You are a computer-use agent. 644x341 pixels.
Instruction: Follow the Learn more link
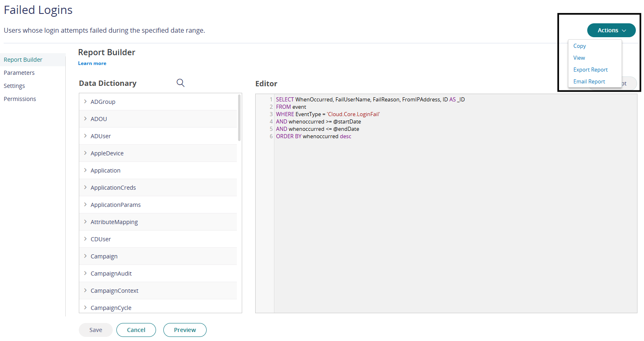pyautogui.click(x=92, y=63)
